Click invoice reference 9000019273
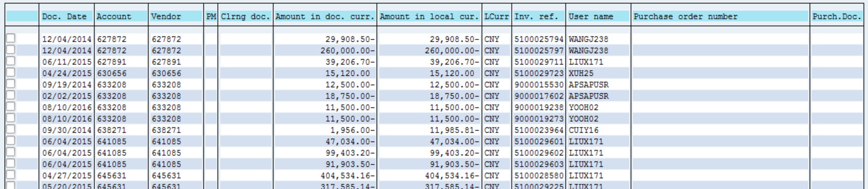The width and height of the screenshot is (868, 189). tap(539, 119)
